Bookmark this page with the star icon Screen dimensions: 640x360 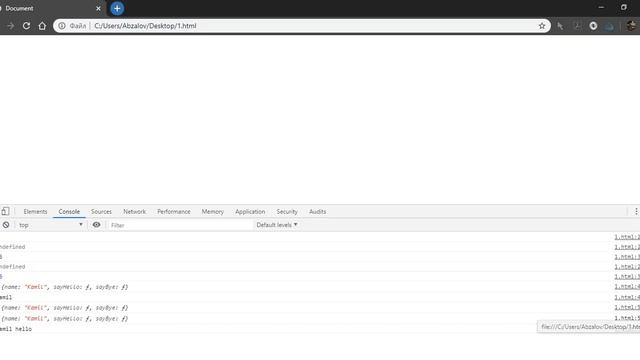pos(542,26)
